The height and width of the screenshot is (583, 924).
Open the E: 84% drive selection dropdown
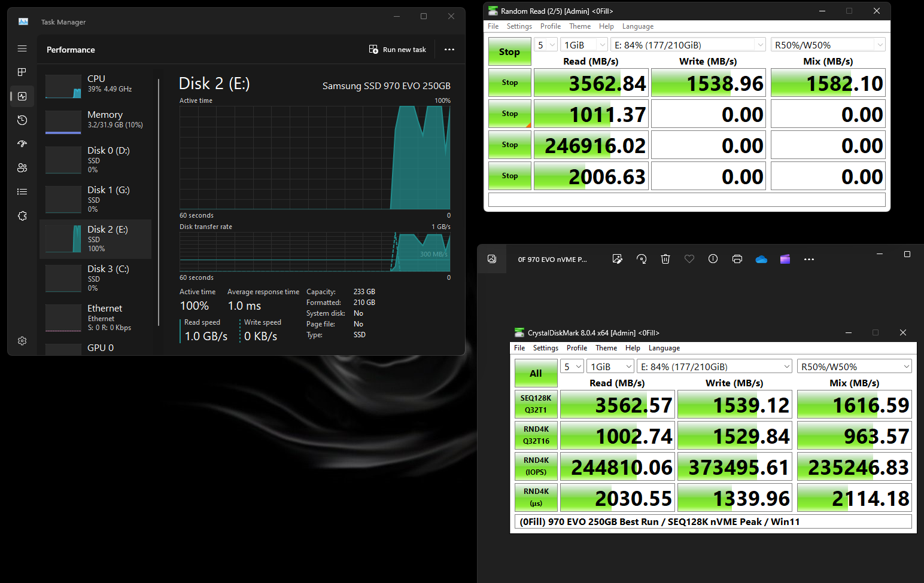point(688,45)
